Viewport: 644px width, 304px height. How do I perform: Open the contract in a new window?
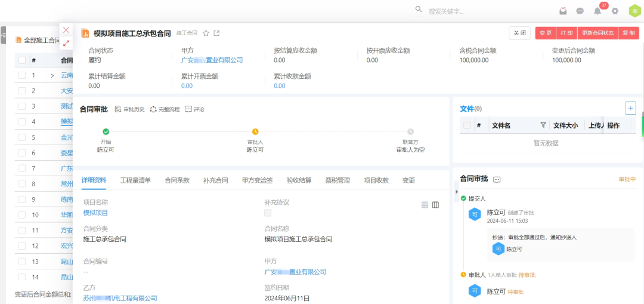(216, 33)
